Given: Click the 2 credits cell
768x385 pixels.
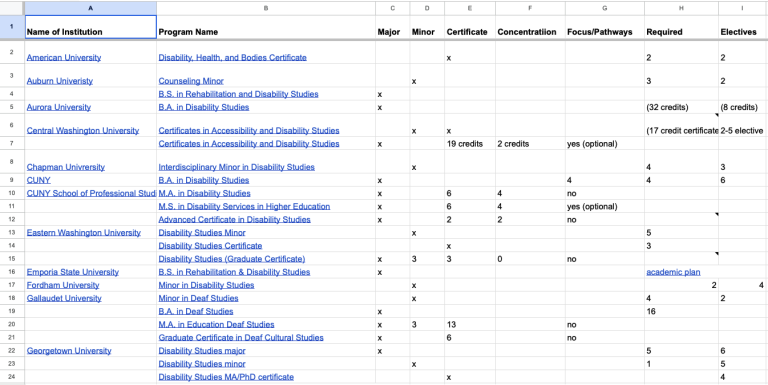Looking at the screenshot, I should click(530, 144).
